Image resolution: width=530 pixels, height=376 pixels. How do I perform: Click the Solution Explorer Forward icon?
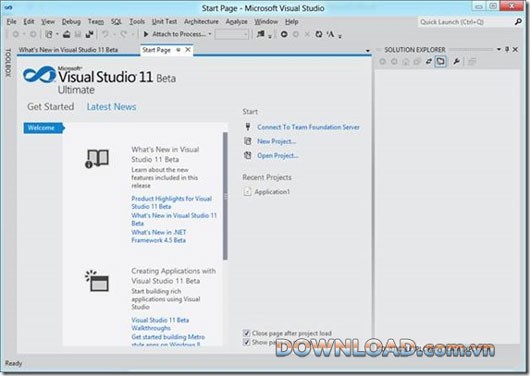tap(394, 62)
